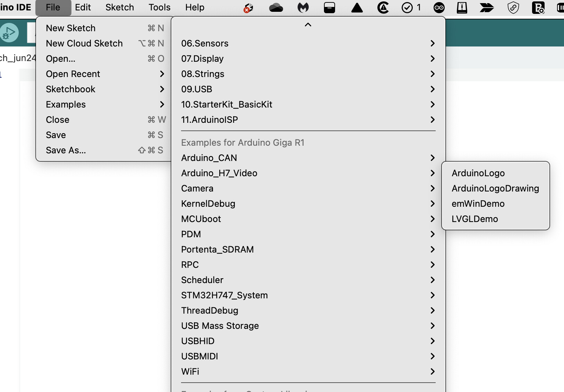This screenshot has height=392, width=564.
Task: Open the Tools menu
Action: click(x=160, y=8)
